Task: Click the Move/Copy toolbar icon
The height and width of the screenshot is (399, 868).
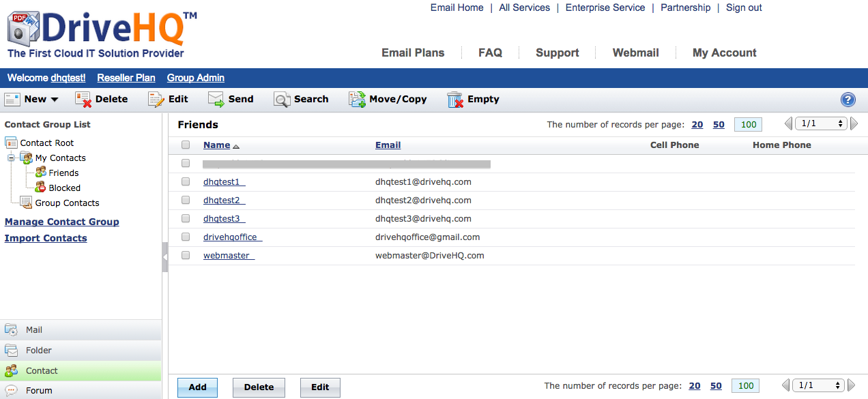Action: click(x=358, y=100)
